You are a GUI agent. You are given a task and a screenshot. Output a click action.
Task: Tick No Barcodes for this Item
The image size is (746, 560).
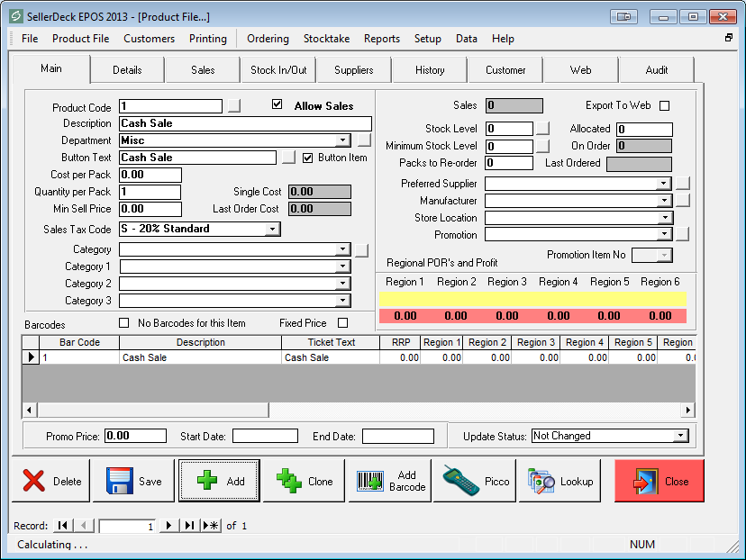pyautogui.click(x=124, y=322)
